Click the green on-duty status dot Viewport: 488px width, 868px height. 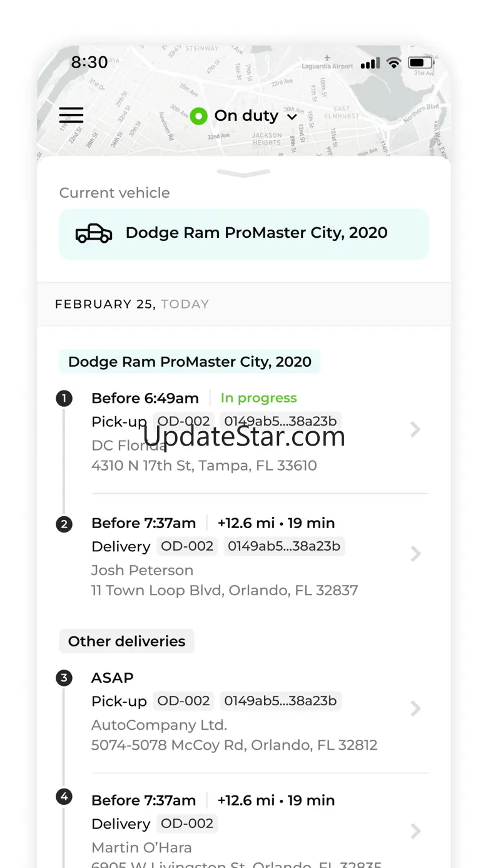pos(199,116)
